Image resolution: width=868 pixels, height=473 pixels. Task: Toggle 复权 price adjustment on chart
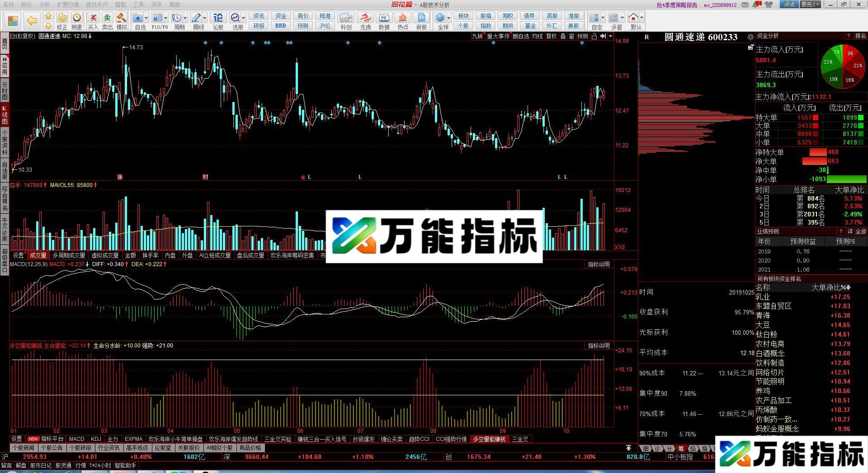(551, 36)
